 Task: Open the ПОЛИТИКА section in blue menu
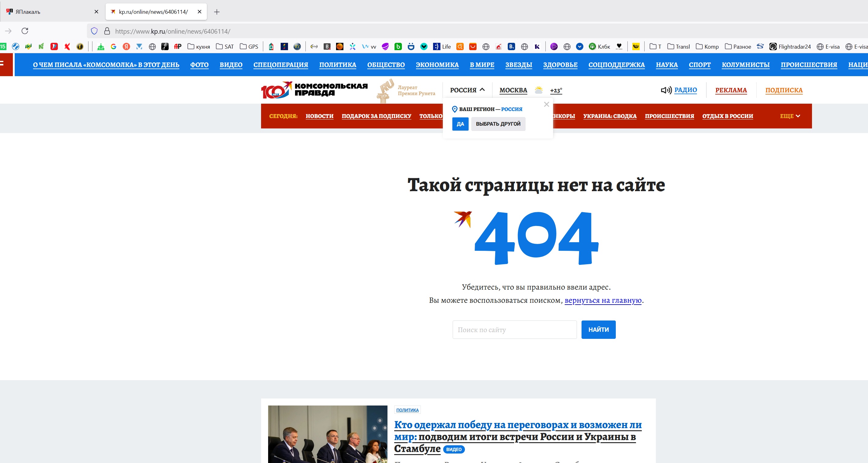pos(338,65)
